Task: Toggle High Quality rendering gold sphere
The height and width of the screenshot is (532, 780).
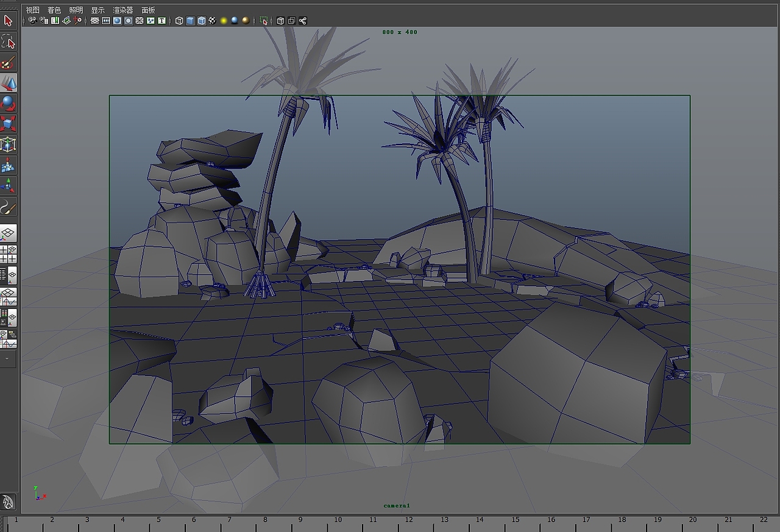Action: click(246, 21)
